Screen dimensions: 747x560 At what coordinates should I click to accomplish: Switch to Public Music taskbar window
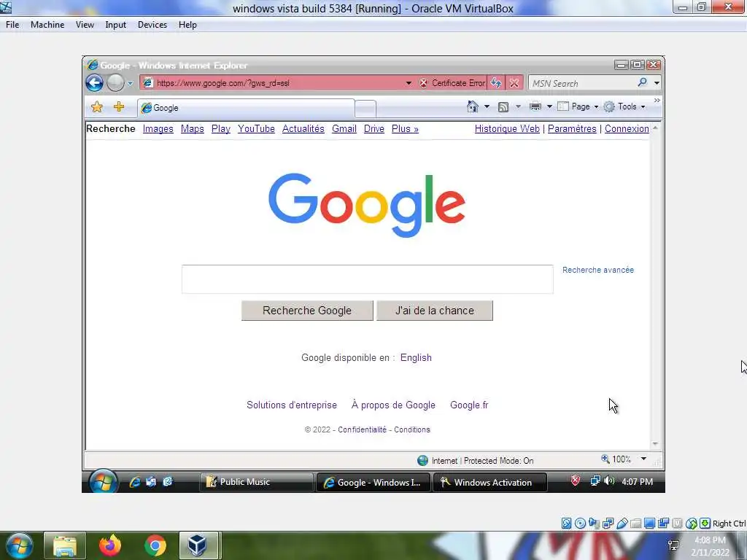(x=256, y=482)
